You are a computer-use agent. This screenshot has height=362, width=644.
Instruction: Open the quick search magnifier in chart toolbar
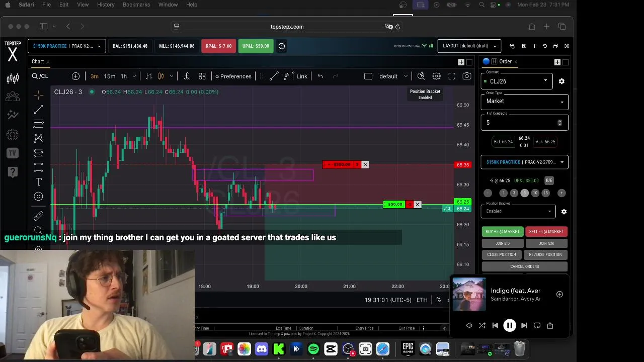[x=421, y=76]
